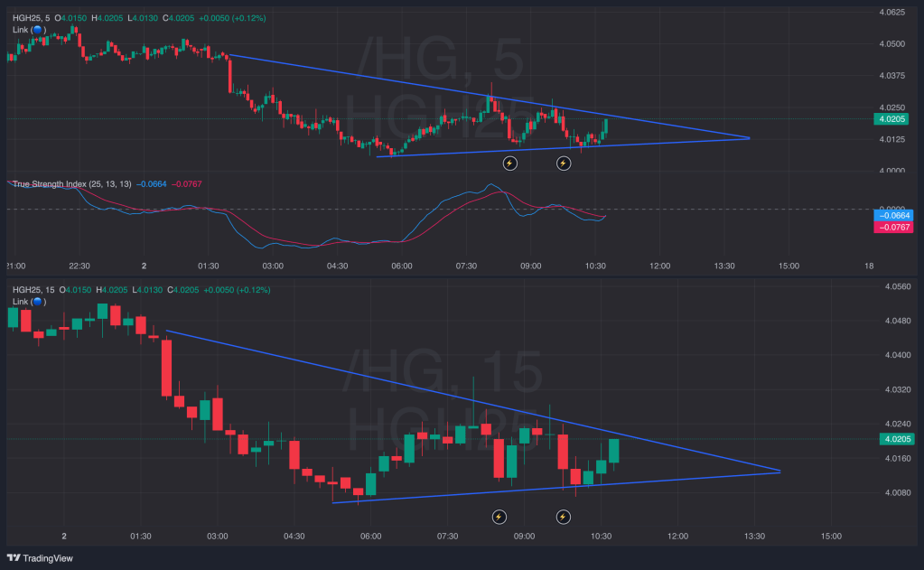
Task: Click the 4.0560 label on the 15-minute price axis
Action: (896, 286)
